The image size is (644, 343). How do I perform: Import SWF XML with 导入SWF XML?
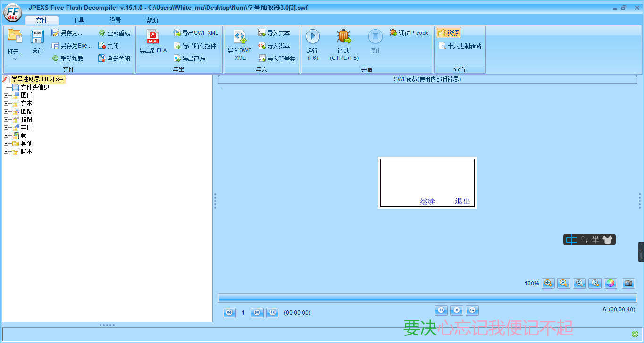240,45
